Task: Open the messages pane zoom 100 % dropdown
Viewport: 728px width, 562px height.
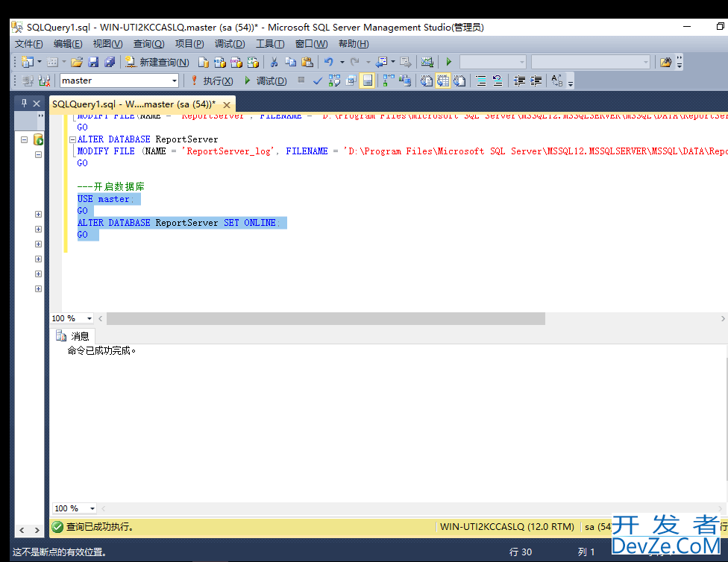Action: point(92,508)
